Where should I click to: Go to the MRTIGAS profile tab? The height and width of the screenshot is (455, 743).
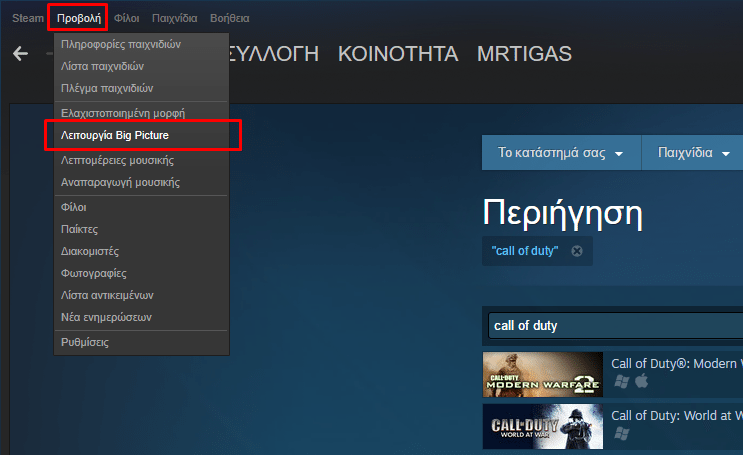pos(524,54)
